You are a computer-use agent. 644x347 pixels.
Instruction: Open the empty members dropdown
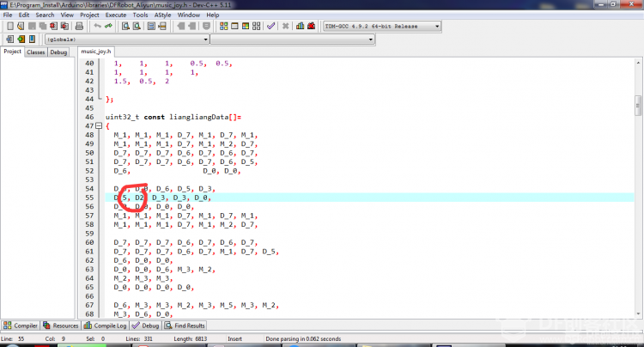(x=293, y=40)
